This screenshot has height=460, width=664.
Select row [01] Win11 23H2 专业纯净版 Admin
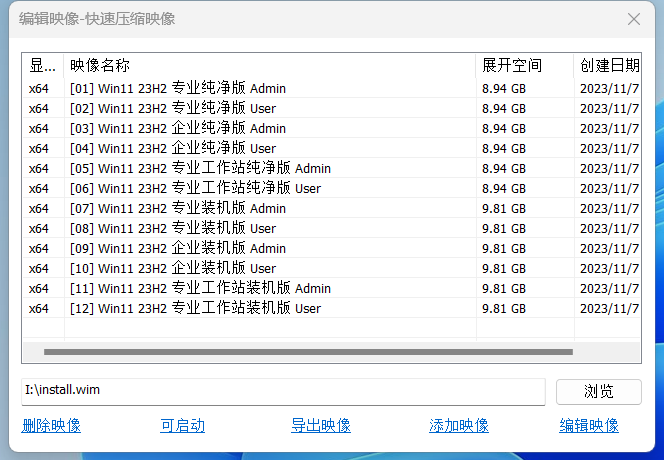click(x=332, y=89)
